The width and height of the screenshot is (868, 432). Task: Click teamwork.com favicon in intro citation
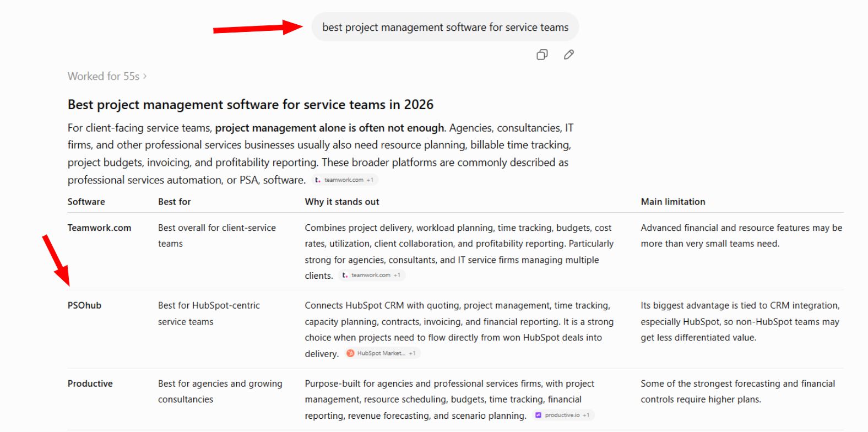(x=318, y=180)
